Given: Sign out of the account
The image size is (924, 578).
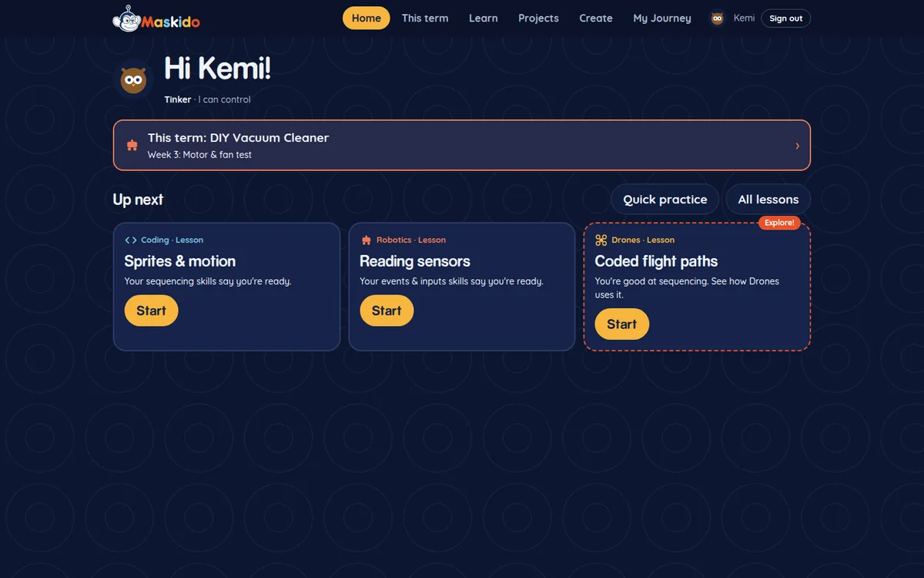Looking at the screenshot, I should [x=785, y=18].
